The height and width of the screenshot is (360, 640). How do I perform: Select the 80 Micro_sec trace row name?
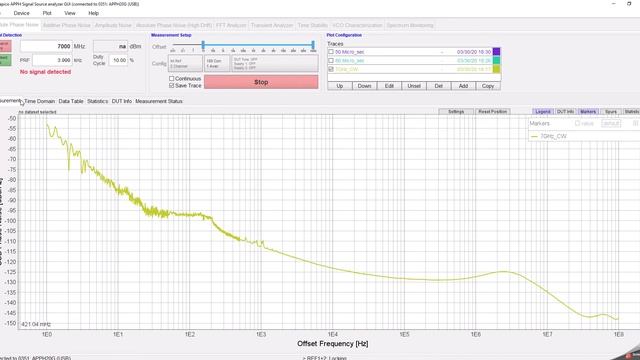349,60
